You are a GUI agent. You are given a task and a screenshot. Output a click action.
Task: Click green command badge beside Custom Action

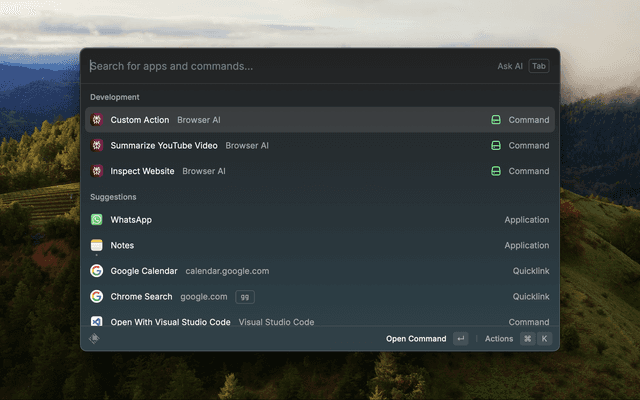click(495, 120)
